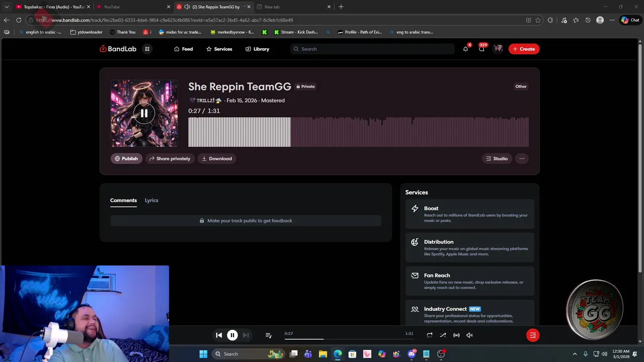Open a new browser tab
Image resolution: width=644 pixels, height=362 pixels.
click(x=341, y=7)
